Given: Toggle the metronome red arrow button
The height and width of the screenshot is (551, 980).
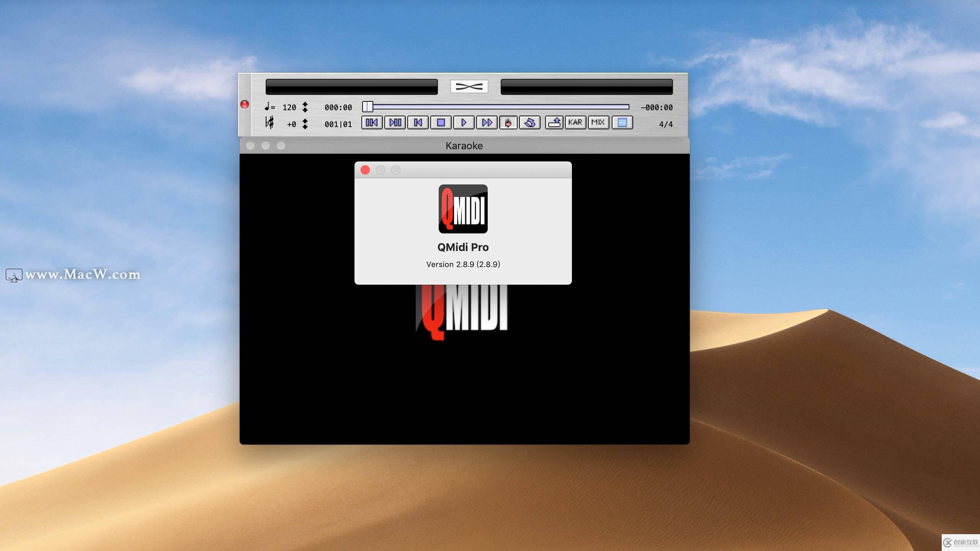Looking at the screenshot, I should (508, 122).
